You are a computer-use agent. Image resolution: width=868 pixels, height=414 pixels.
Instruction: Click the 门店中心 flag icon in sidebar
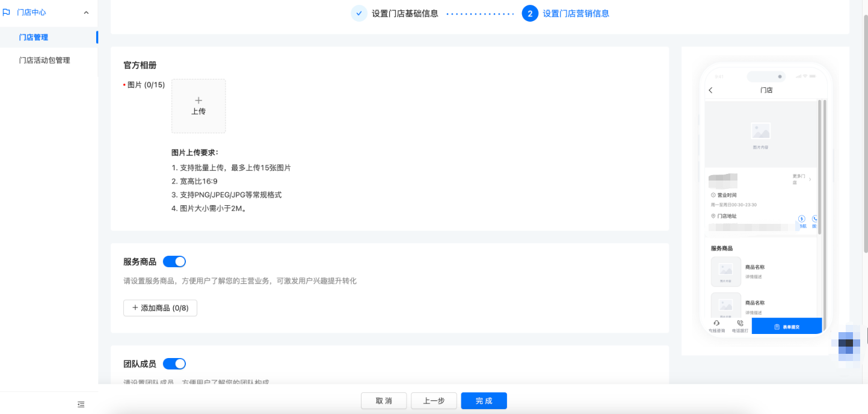8,11
